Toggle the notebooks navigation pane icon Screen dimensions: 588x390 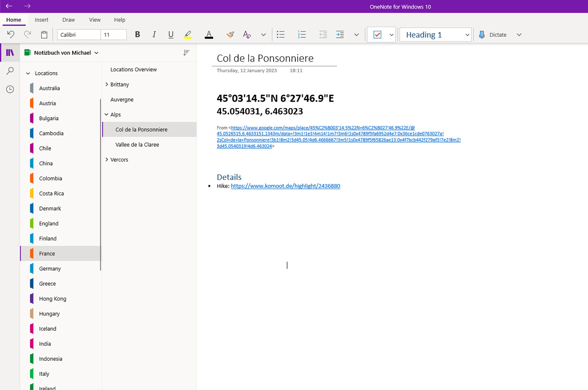tap(10, 52)
